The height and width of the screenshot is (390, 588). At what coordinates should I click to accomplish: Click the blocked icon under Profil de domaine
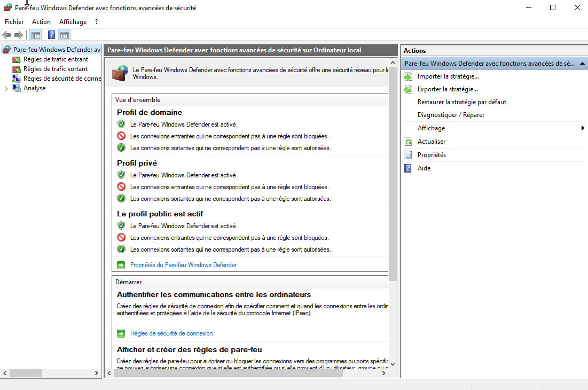tap(121, 136)
